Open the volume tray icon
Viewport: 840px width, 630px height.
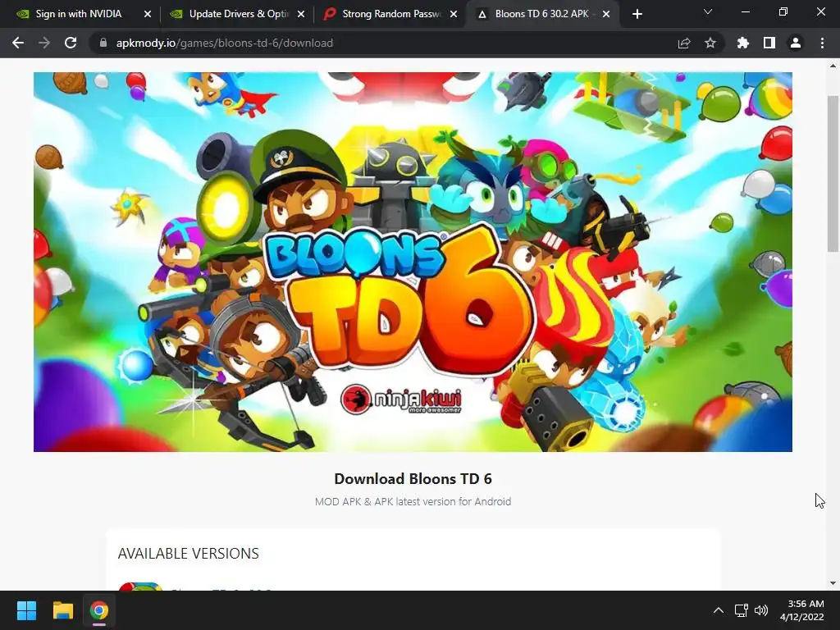click(x=760, y=610)
